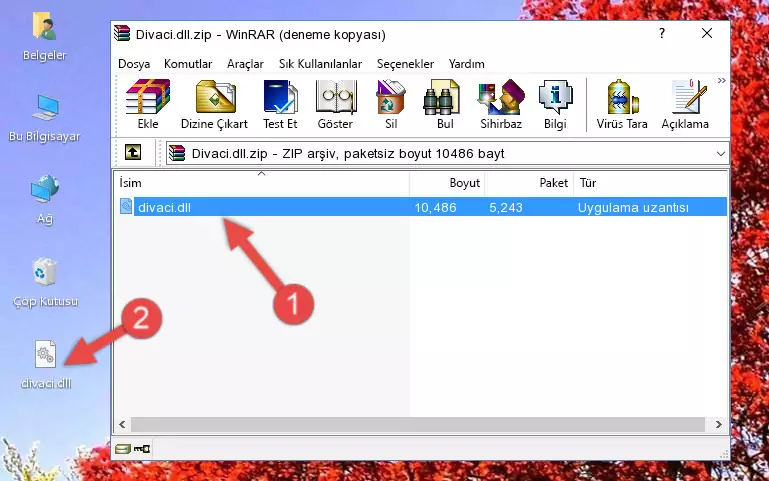Select divaci.dll row name

(164, 207)
